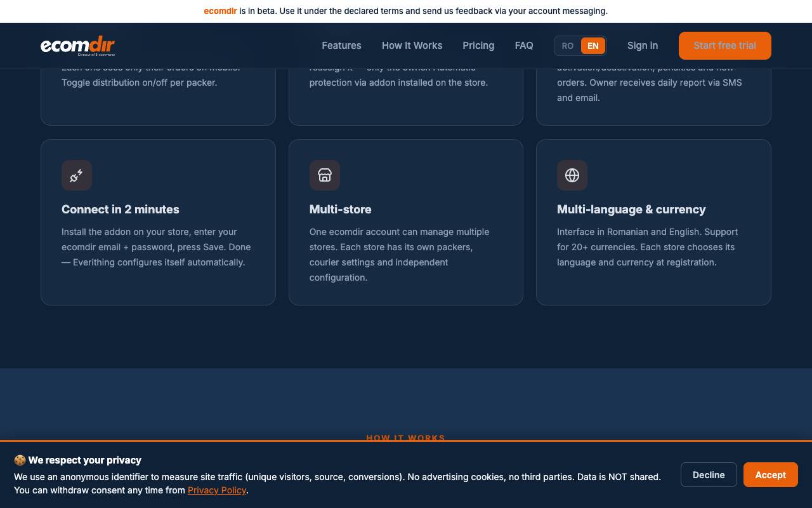812x508 pixels.
Task: Click the text 'orders. Owner receives daily report via SMS'
Action: point(650,83)
